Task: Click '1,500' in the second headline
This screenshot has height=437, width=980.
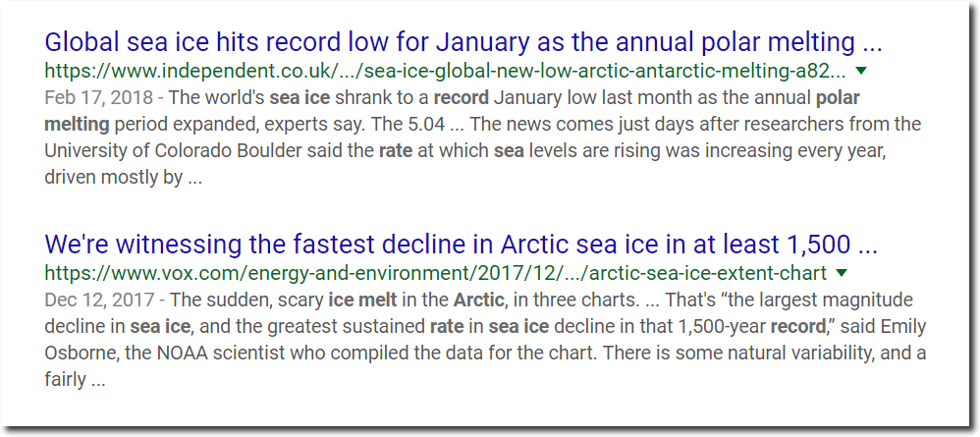Action: pyautogui.click(x=816, y=246)
